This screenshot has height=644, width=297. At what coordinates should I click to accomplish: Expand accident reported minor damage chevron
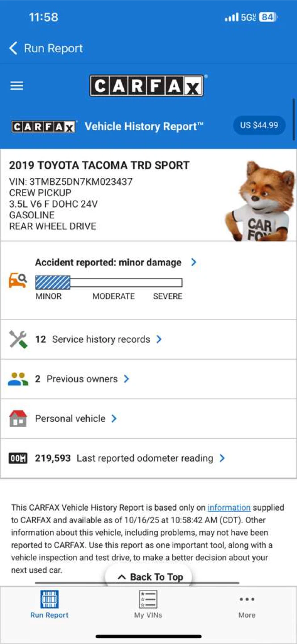[193, 262]
